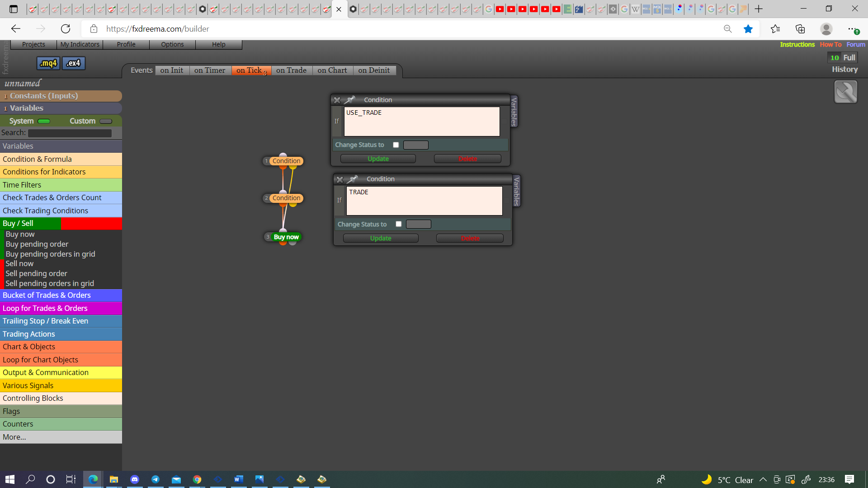Click the blocks Search field
The width and height of the screenshot is (868, 488).
pyautogui.click(x=70, y=133)
